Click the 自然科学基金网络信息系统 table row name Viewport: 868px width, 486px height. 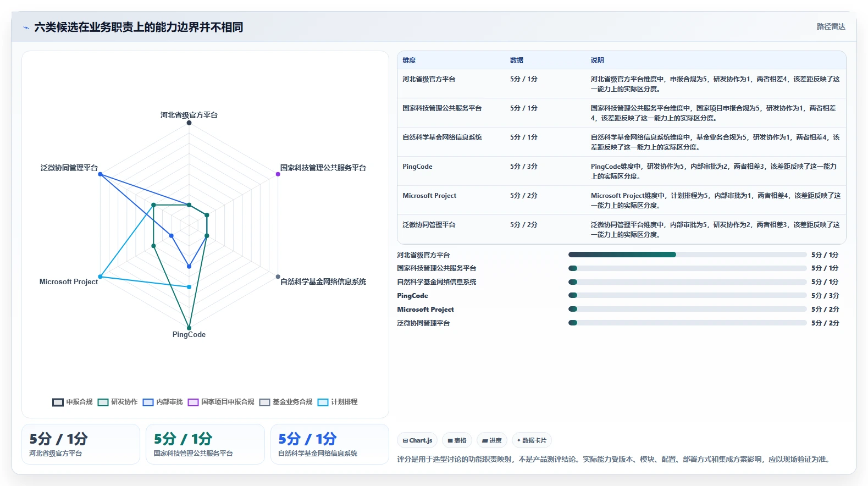point(442,137)
